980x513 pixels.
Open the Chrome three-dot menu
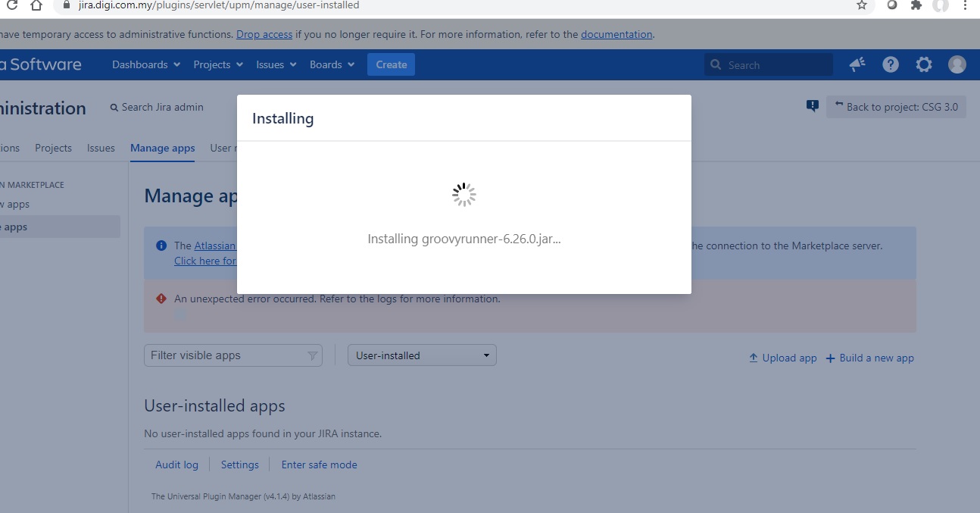pyautogui.click(x=966, y=5)
